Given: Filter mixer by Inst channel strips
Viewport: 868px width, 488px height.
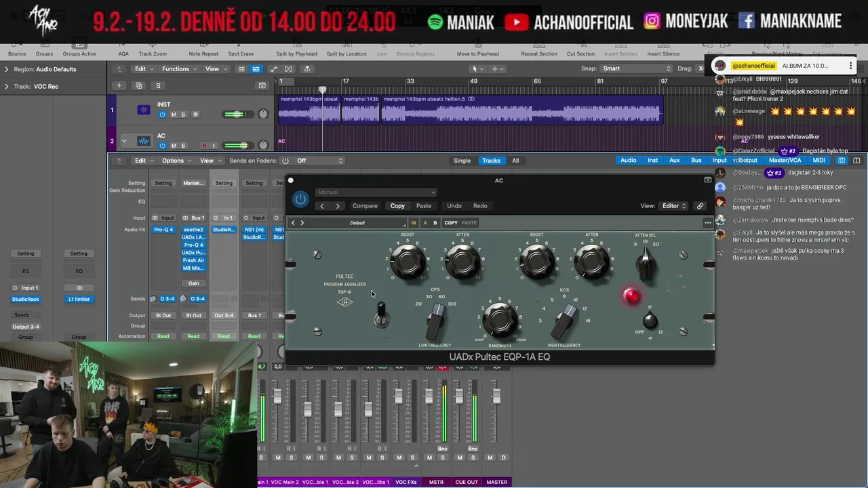Looking at the screenshot, I should click(x=653, y=161).
